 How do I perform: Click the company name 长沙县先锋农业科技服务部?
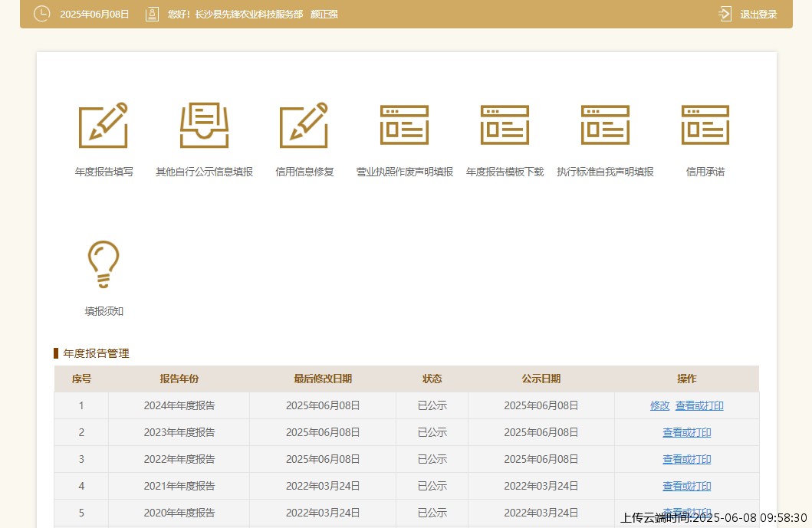click(248, 15)
